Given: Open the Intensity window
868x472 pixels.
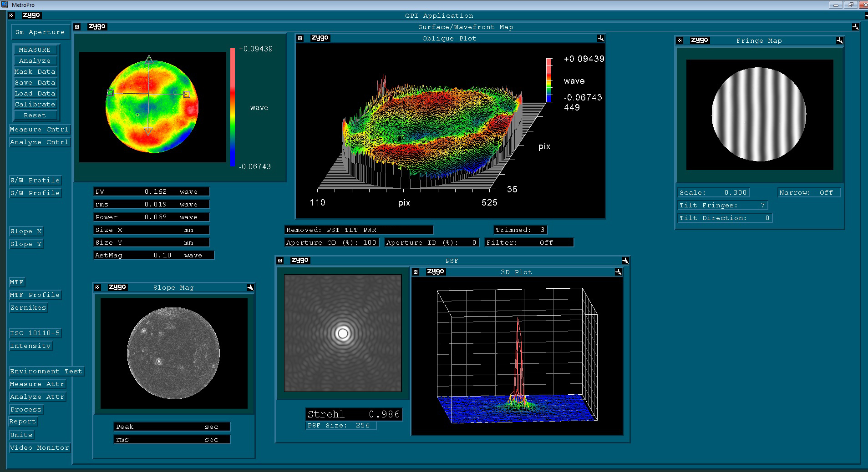Looking at the screenshot, I should tap(30, 346).
